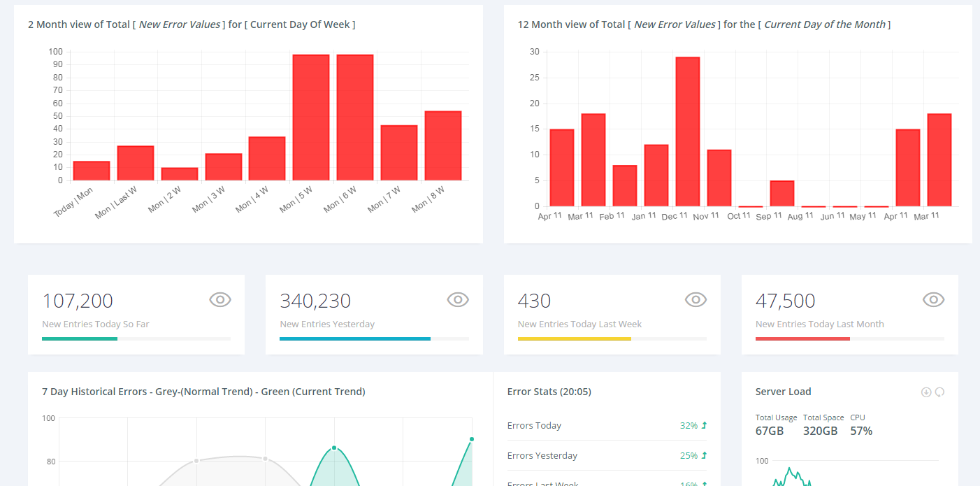Click the download arrow icon in Server Load
980x486 pixels.
(926, 392)
